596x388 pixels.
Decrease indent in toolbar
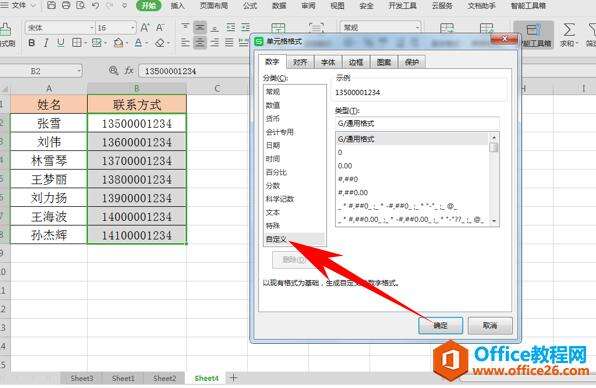pos(231,27)
